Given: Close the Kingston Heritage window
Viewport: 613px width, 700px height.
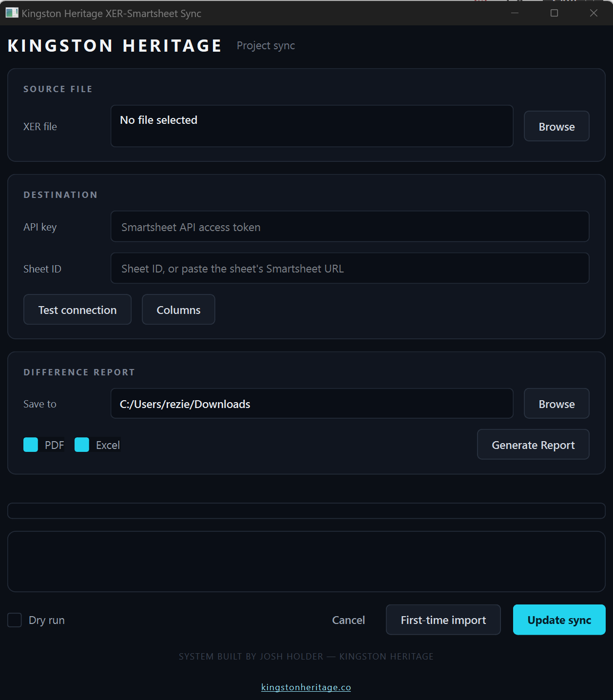Looking at the screenshot, I should click(594, 13).
